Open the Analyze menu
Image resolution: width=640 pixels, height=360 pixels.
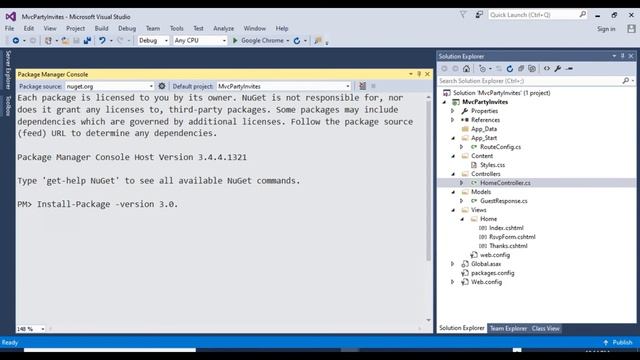(224, 29)
